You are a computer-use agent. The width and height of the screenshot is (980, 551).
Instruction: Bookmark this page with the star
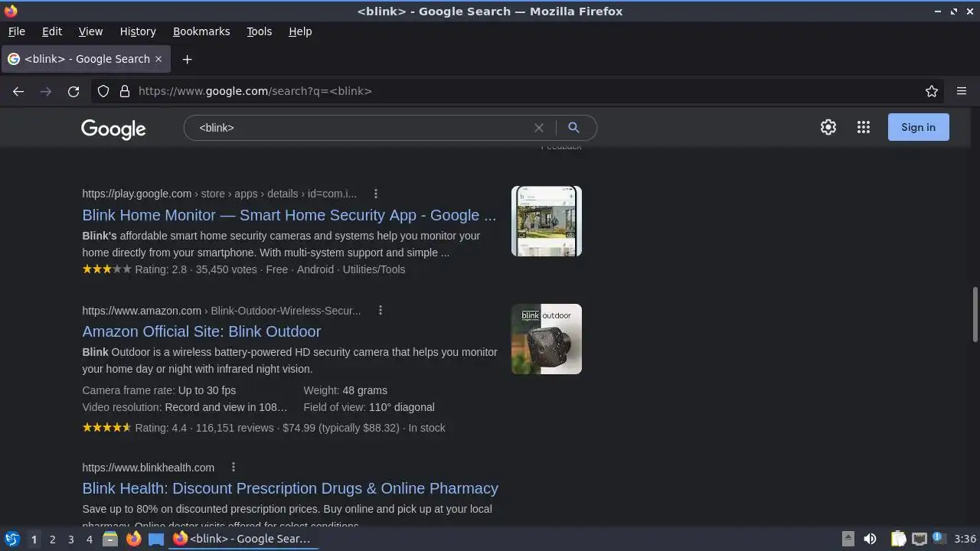point(932,91)
